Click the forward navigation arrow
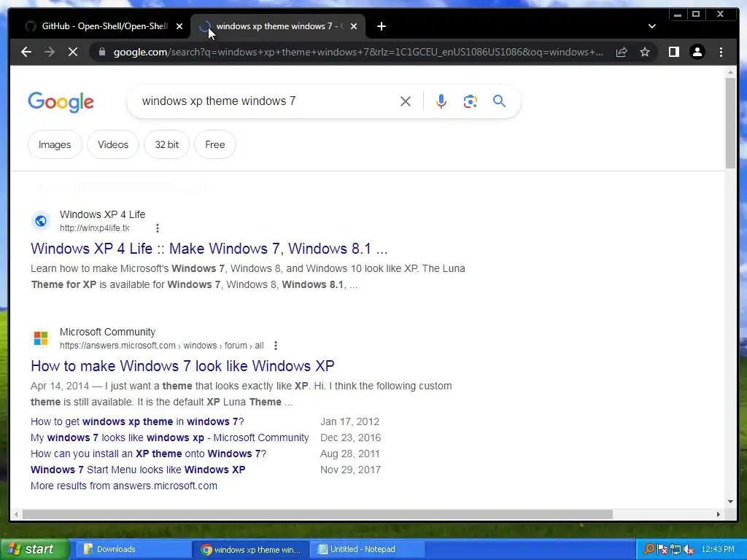Viewport: 747px width, 560px height. (50, 52)
